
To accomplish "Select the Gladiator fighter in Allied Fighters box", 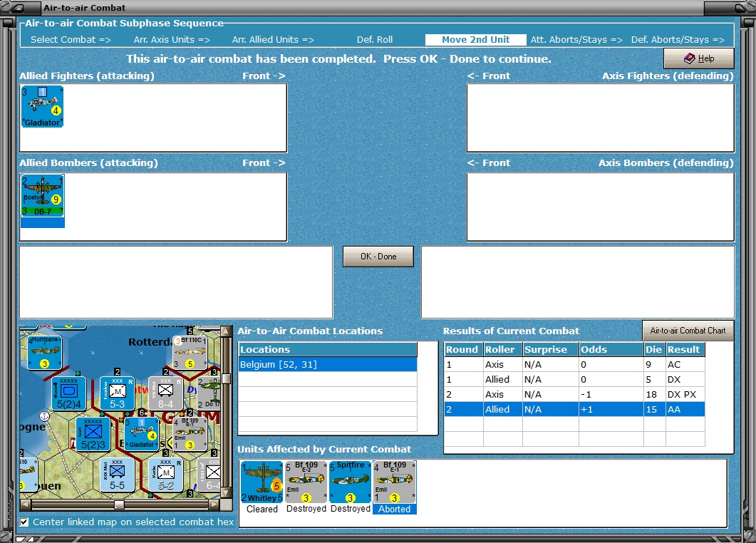I will [x=43, y=107].
